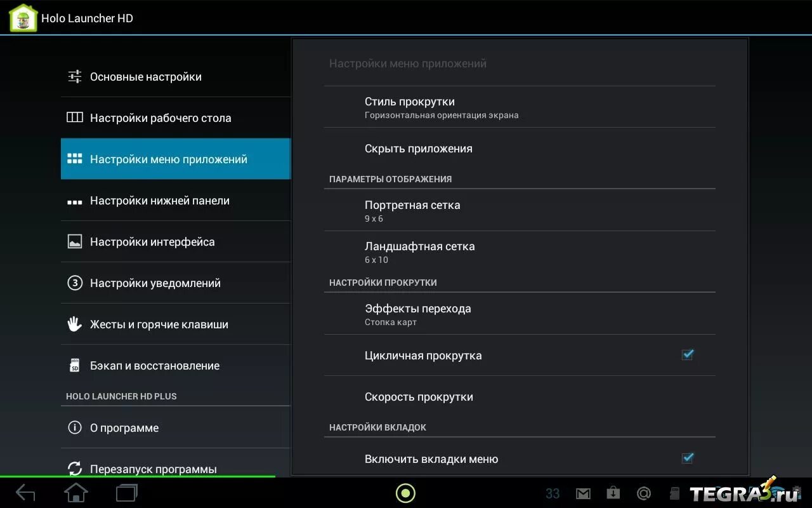This screenshot has height=508, width=812.
Task: Open Жесты и горячие клавиши
Action: pyautogui.click(x=176, y=324)
